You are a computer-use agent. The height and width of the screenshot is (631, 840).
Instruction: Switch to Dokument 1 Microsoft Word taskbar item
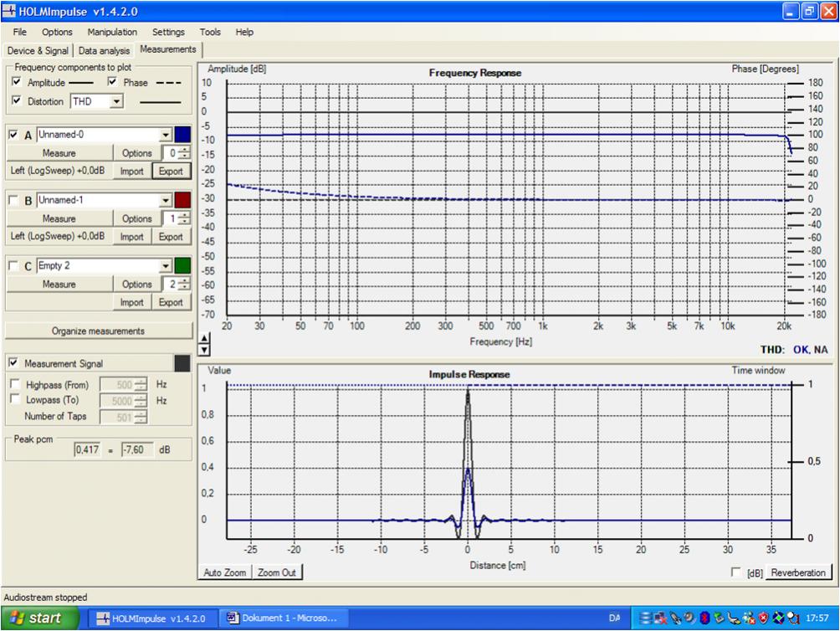[284, 618]
